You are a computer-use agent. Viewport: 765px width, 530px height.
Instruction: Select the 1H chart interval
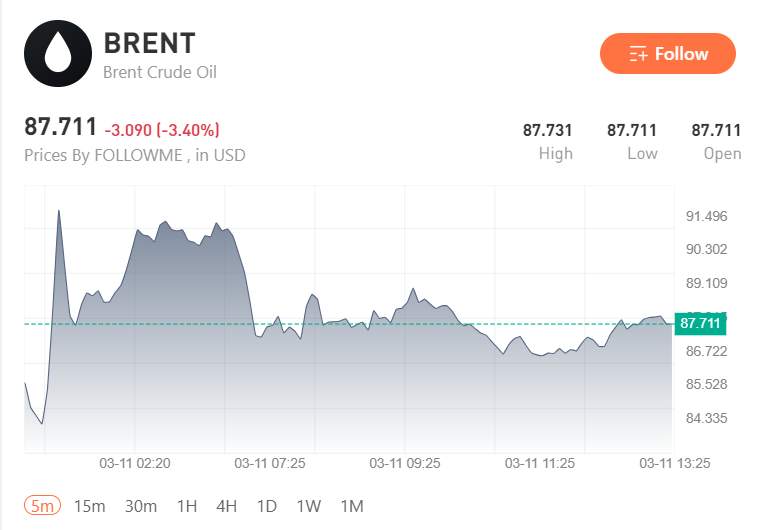pos(186,506)
